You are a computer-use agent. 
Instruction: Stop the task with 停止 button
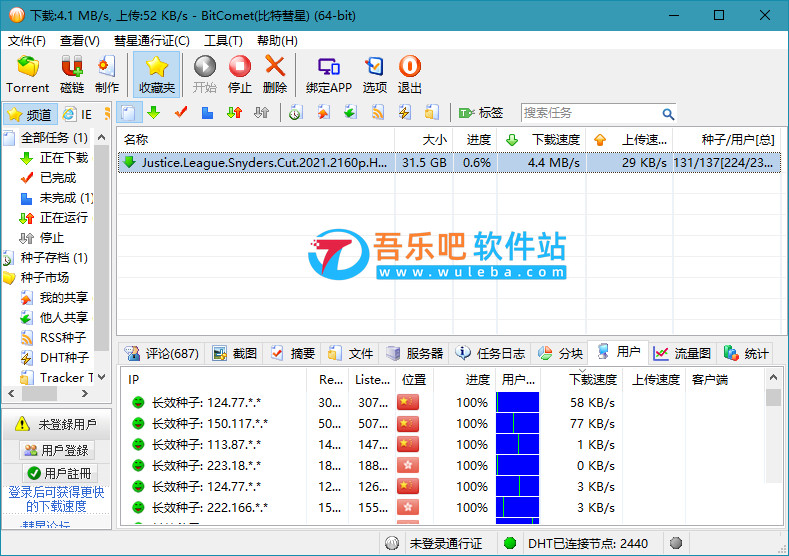click(x=240, y=74)
